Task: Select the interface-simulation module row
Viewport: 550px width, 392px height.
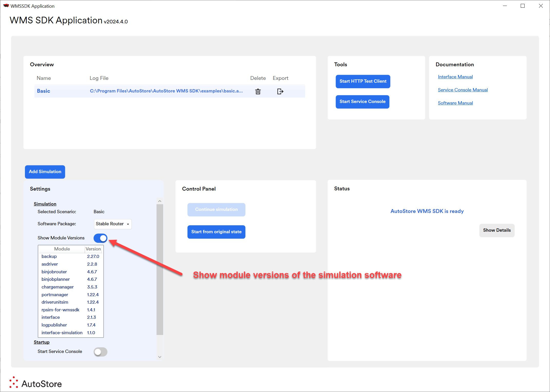Action: click(x=71, y=333)
